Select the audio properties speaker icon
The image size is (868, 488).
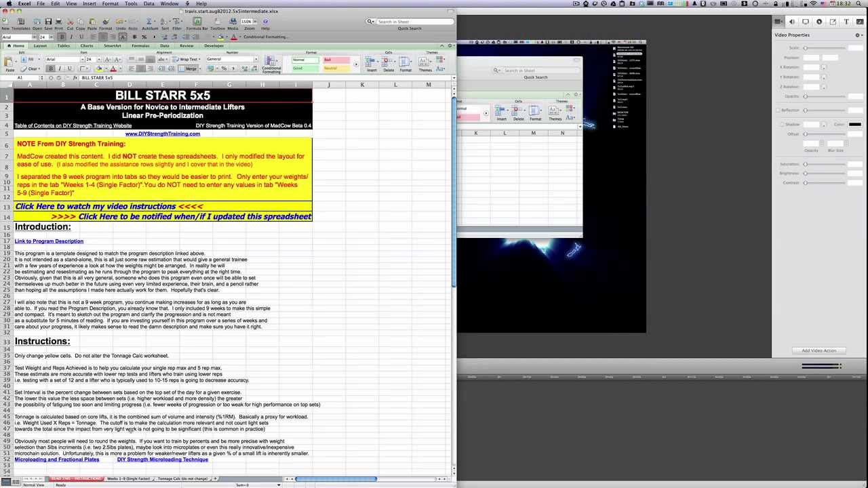point(791,22)
